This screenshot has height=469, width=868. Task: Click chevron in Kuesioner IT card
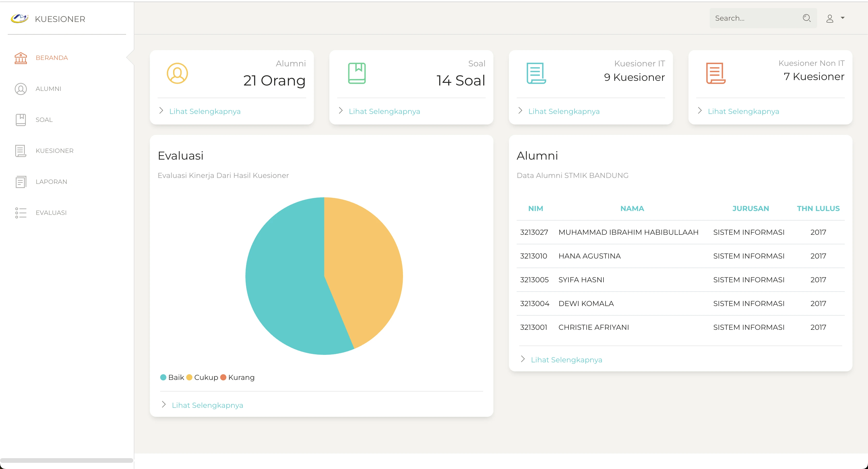click(520, 111)
